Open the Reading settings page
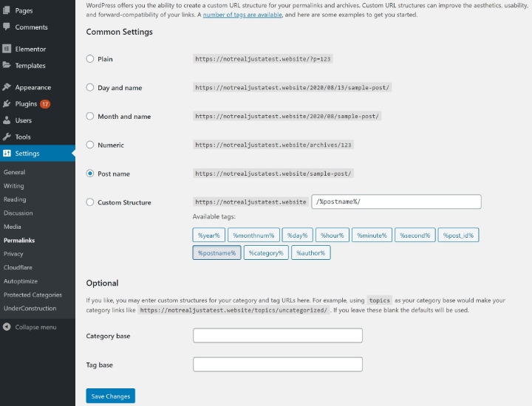Screen dimensions: 532x406 coord(15,199)
